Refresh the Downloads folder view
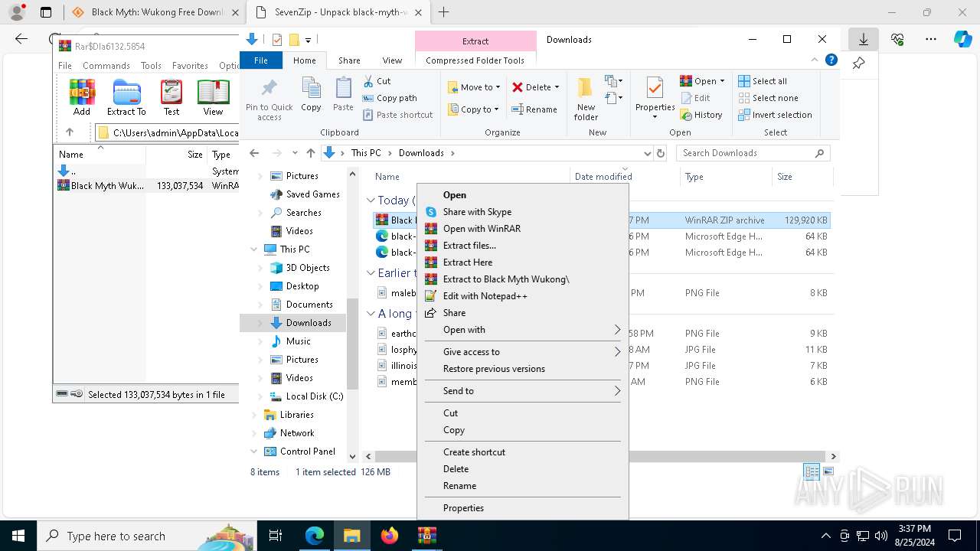980x551 pixels. point(661,153)
